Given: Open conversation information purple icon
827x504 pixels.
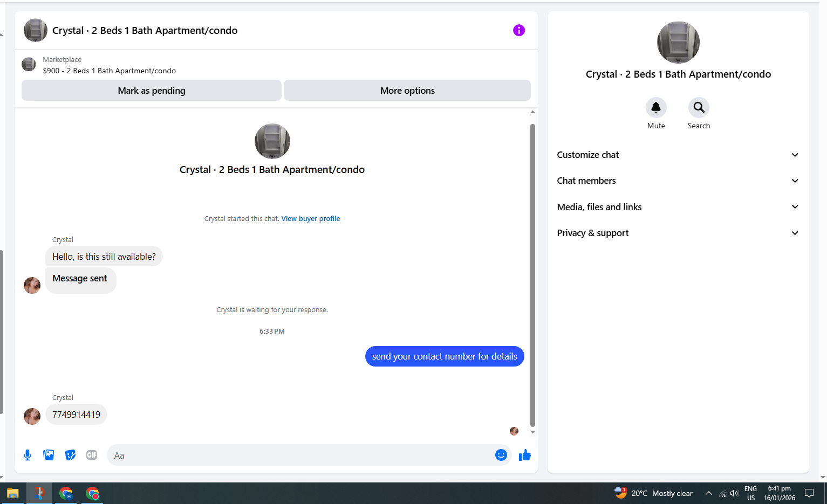Looking at the screenshot, I should coord(519,30).
